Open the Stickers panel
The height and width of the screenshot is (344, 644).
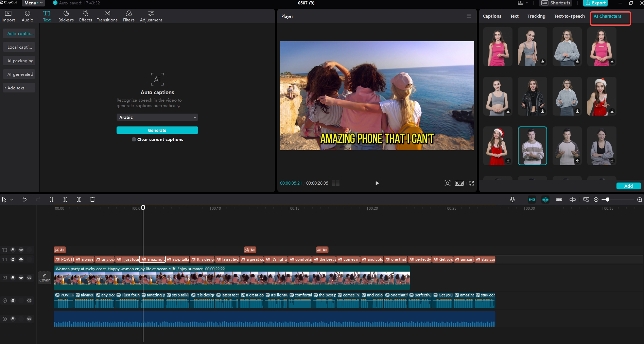tap(66, 16)
